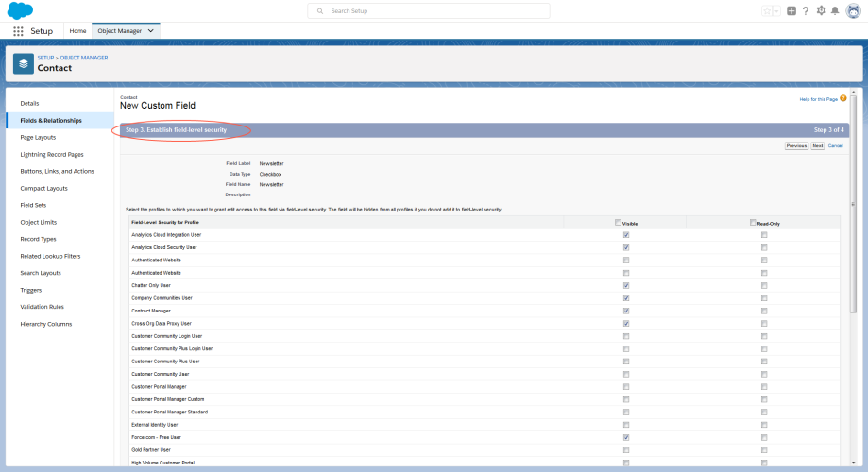Image resolution: width=868 pixels, height=472 pixels.
Task: Open the favorites list dropdown arrow
Action: tap(776, 11)
